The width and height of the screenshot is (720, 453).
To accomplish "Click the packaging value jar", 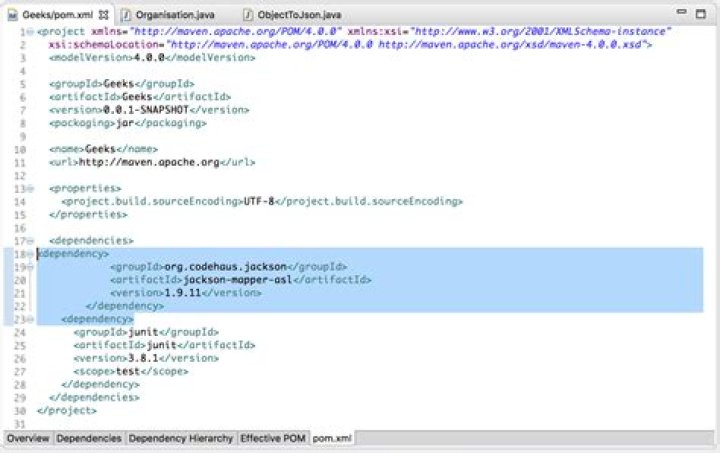I will click(x=125, y=123).
